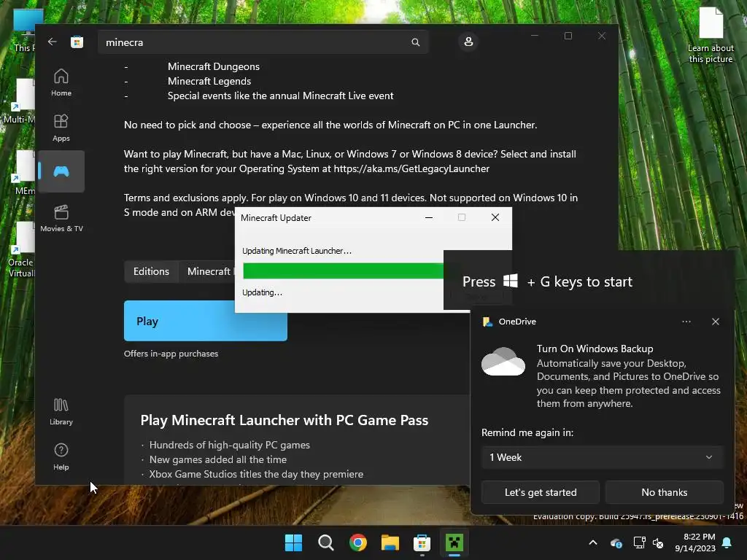
Task: Open OneDrive notification more options menu
Action: [x=686, y=322]
